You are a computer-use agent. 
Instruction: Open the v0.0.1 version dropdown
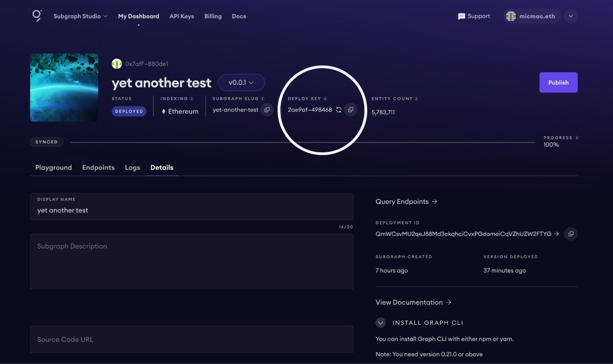click(241, 82)
